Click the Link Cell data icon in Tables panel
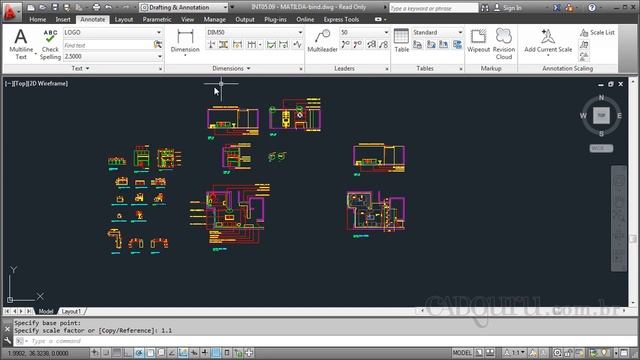Viewport: 640px width, 360px height. point(417,44)
